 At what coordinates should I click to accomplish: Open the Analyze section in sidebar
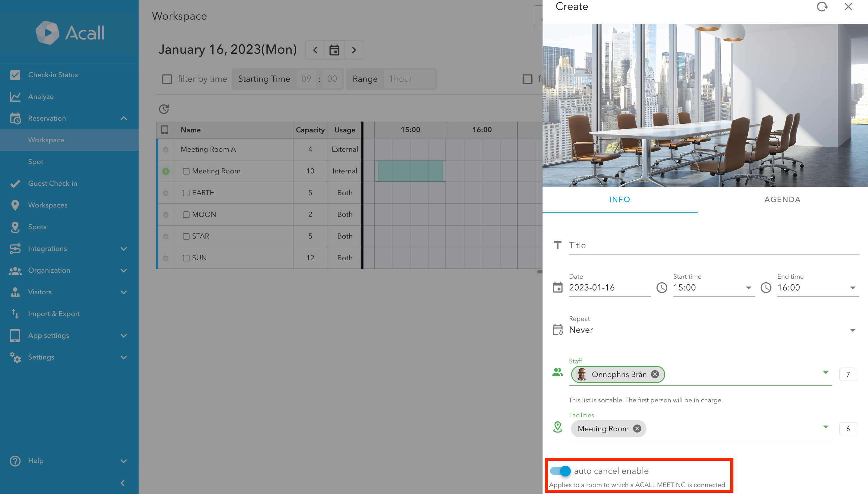click(x=40, y=97)
